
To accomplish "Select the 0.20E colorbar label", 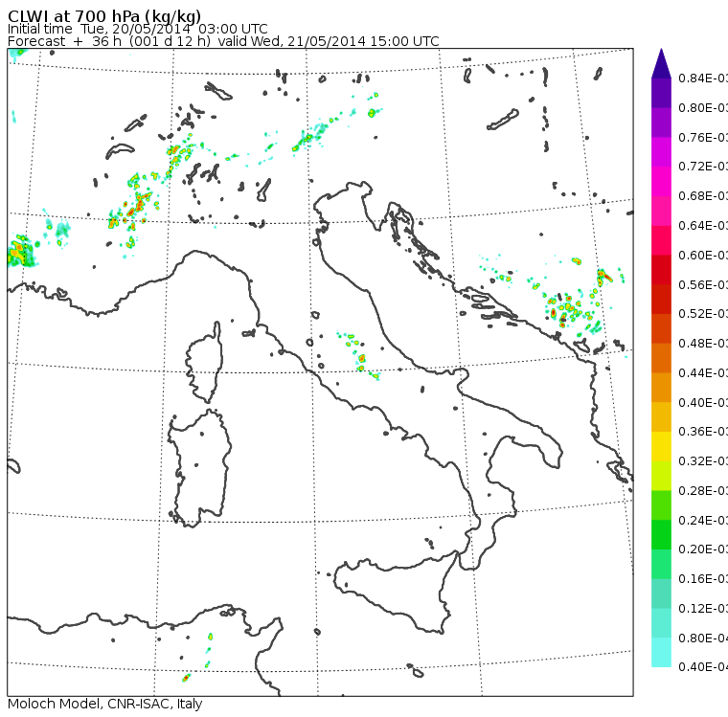I will pos(703,549).
